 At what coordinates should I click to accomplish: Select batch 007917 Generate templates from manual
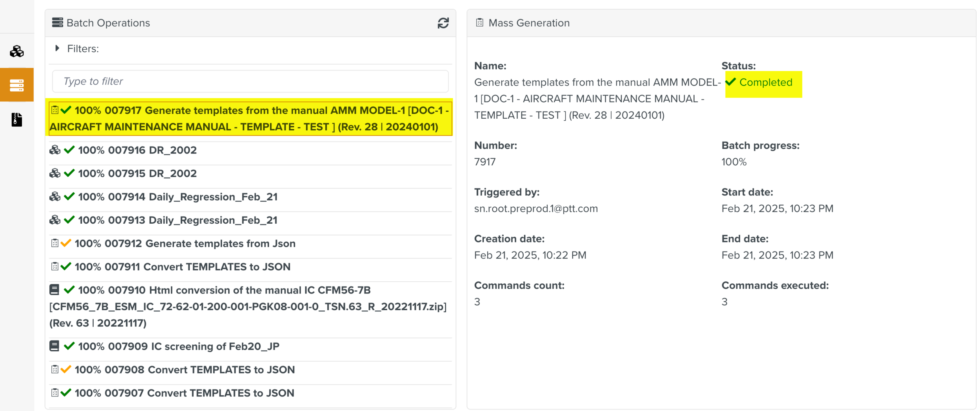coord(251,119)
